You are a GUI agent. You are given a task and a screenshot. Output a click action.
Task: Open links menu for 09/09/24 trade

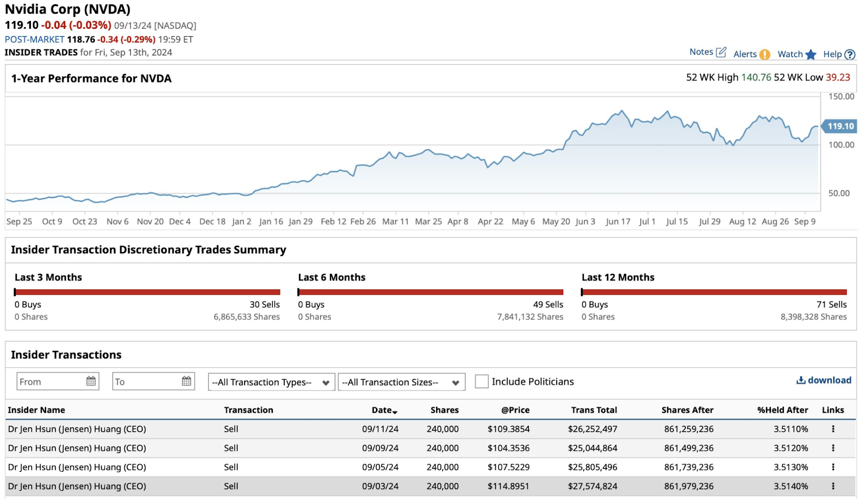pos(833,448)
